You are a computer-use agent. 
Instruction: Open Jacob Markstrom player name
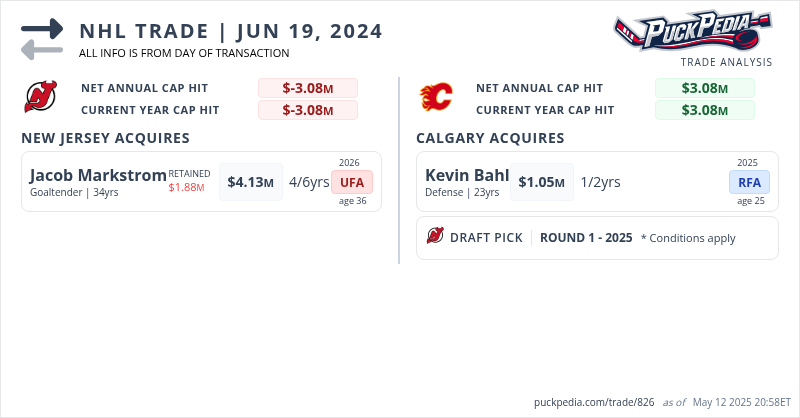point(98,175)
